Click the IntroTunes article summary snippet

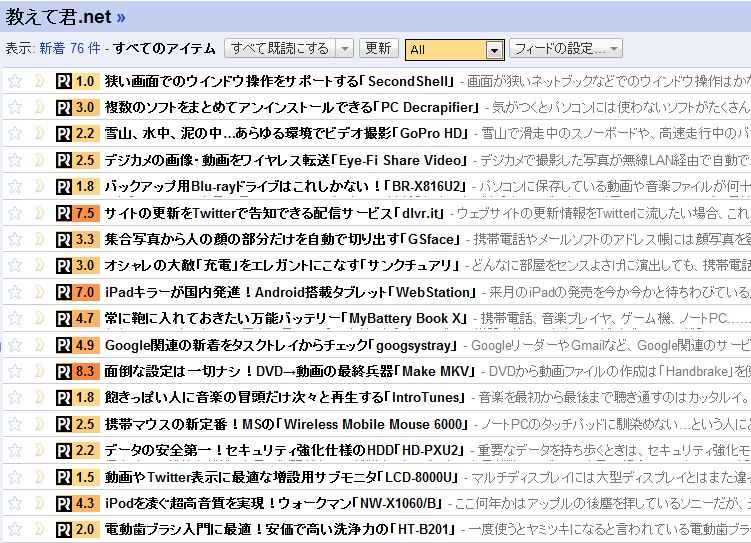615,397
